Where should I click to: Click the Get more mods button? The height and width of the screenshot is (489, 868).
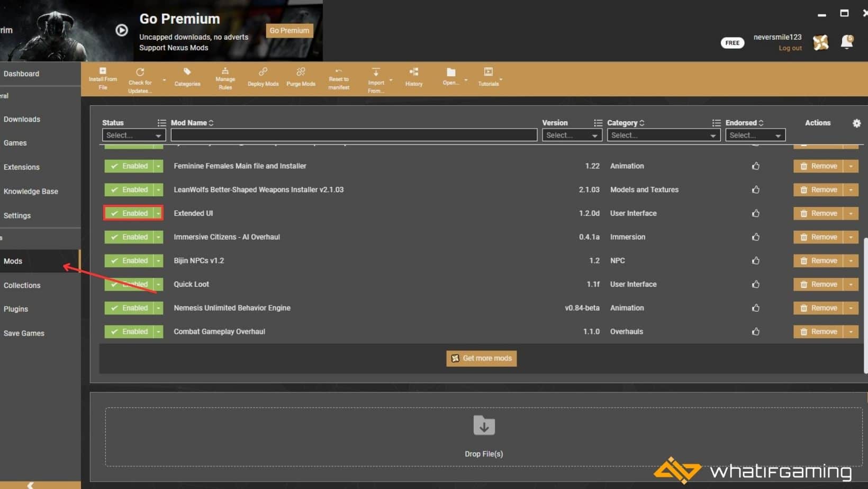481,358
